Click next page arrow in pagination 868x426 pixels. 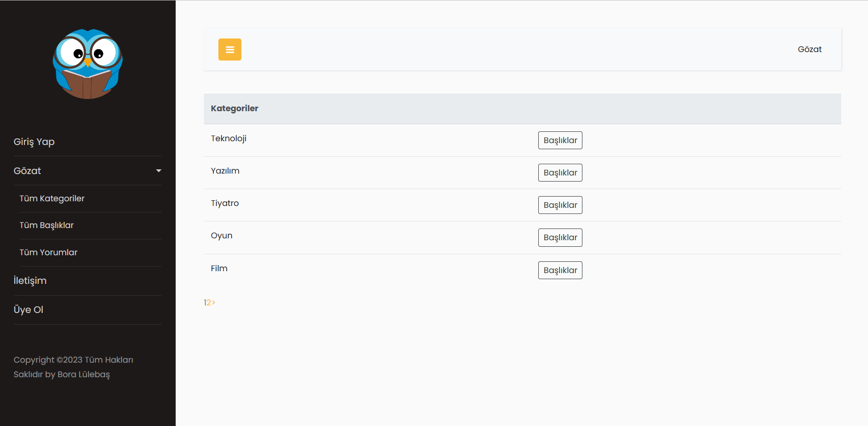[x=214, y=303]
